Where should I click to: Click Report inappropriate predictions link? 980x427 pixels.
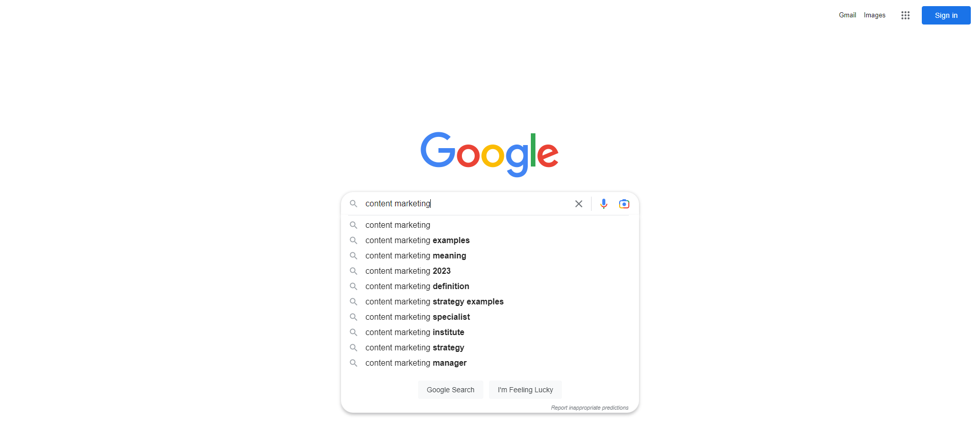pos(590,408)
